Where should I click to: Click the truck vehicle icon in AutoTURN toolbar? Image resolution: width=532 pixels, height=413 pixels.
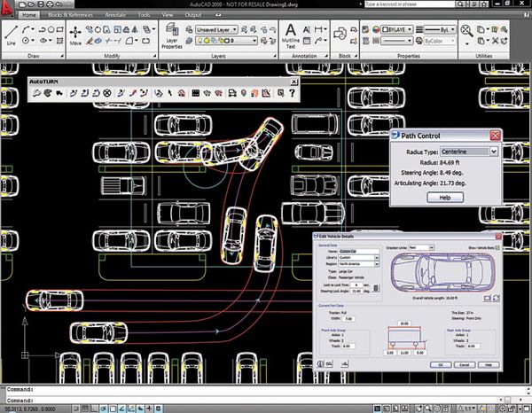tap(59, 92)
